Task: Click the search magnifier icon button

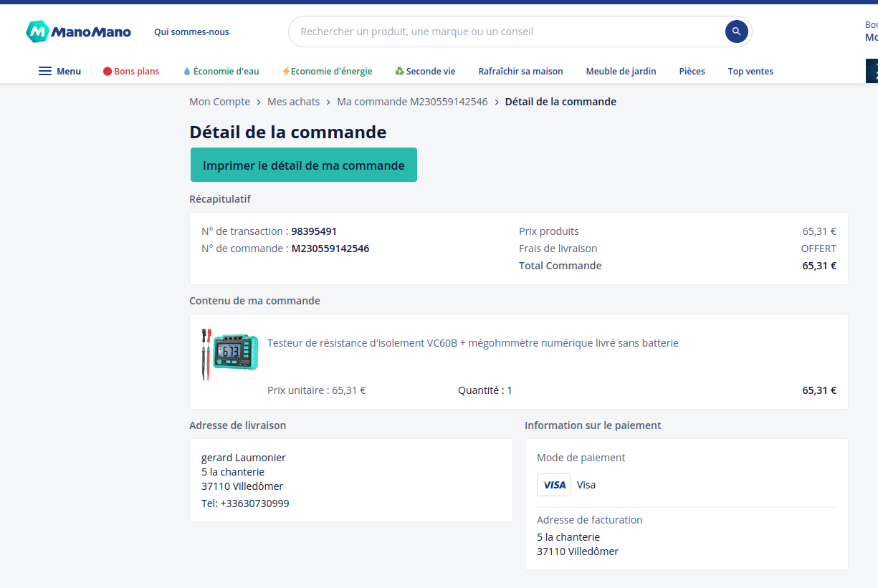Action: click(736, 32)
